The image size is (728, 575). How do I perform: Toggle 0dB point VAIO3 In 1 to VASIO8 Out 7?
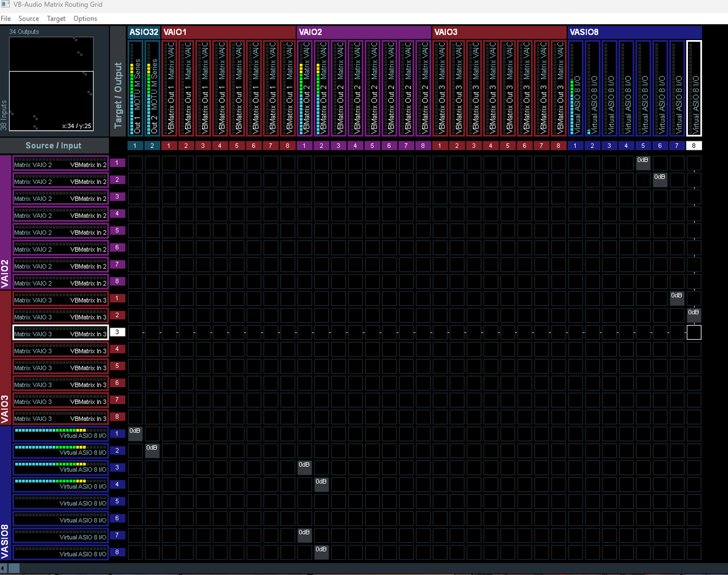[677, 298]
